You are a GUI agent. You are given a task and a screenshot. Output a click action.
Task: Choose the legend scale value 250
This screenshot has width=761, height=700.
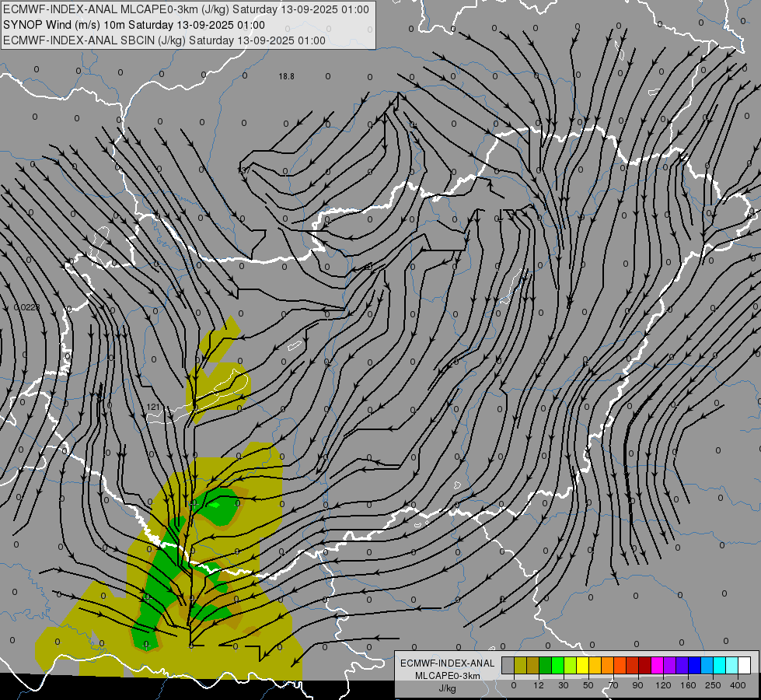pos(713,685)
